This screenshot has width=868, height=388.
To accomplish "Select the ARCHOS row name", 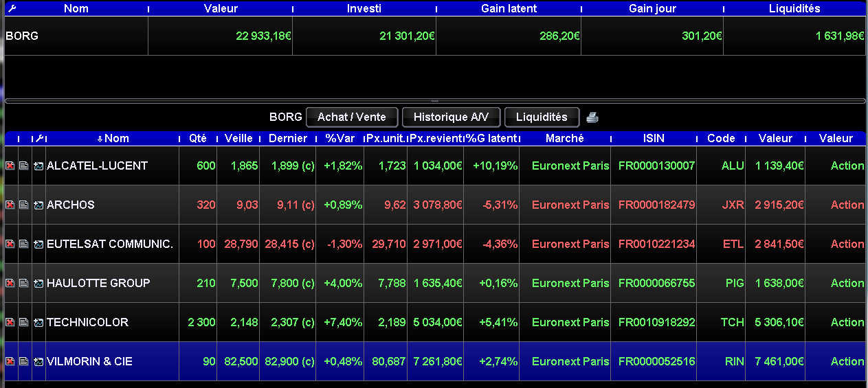I will click(71, 205).
